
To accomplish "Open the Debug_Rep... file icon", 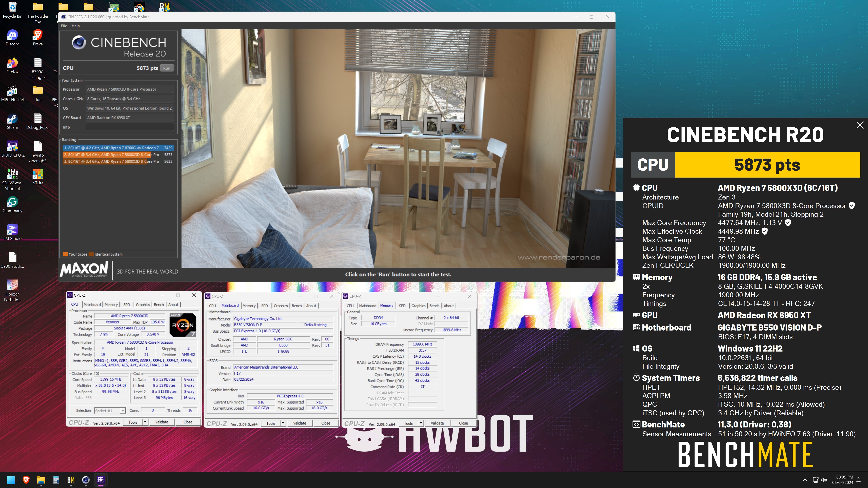I will click(x=38, y=121).
